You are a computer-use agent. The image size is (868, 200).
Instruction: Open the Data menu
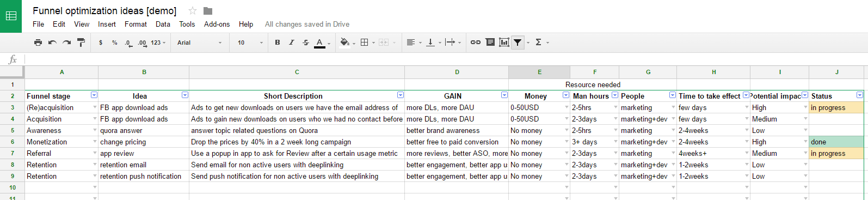tap(163, 24)
